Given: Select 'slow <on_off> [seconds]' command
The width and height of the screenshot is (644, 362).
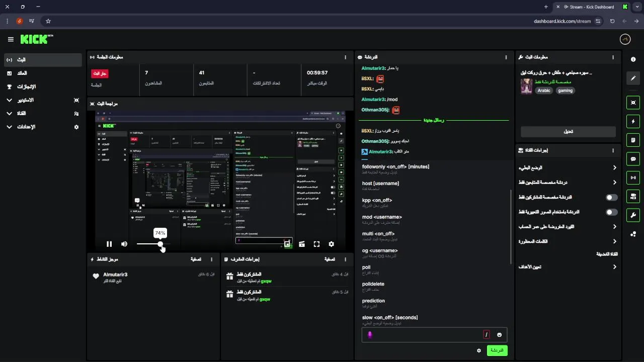Looking at the screenshot, I should point(435,320).
